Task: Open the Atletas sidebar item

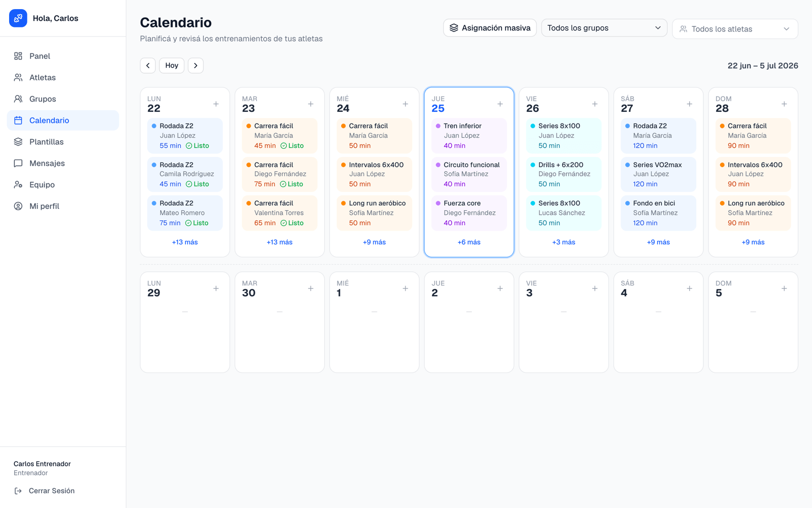Action: pyautogui.click(x=63, y=78)
